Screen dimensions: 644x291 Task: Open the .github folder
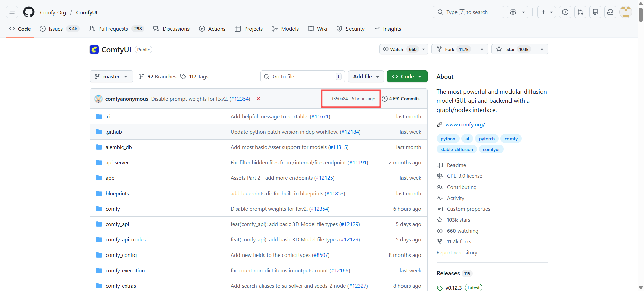pos(114,132)
